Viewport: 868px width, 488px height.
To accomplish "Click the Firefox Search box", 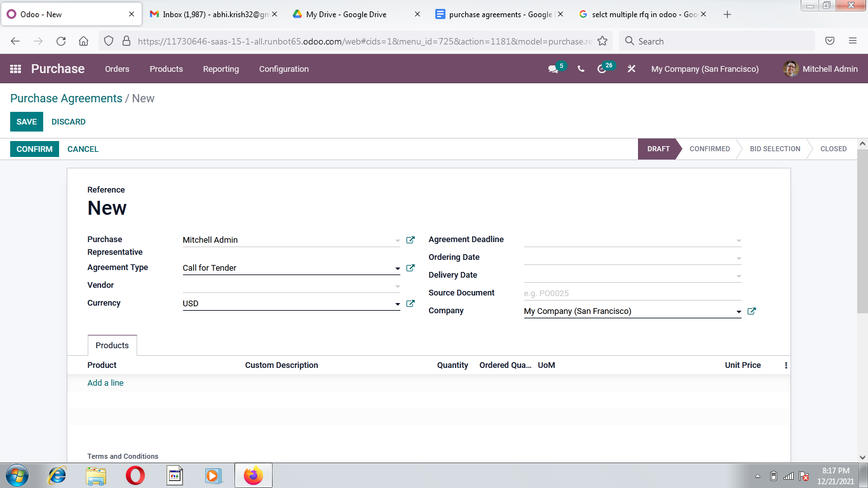I will (717, 41).
